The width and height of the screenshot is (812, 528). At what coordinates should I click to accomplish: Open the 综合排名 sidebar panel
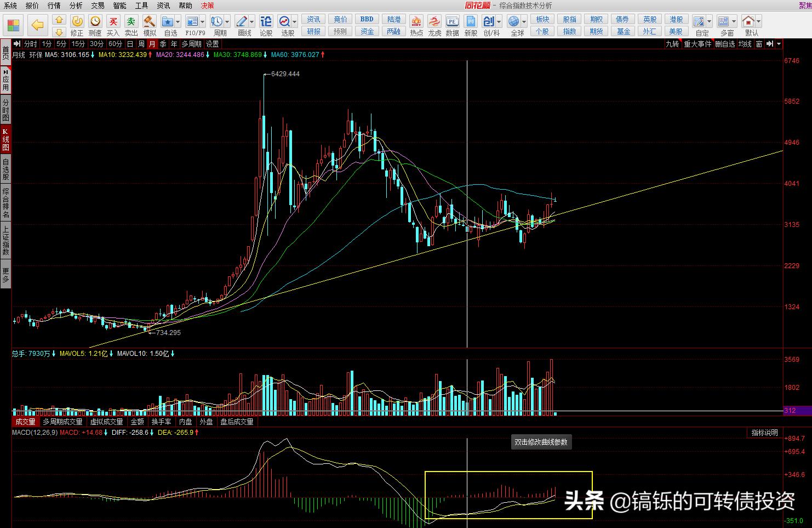[5, 203]
